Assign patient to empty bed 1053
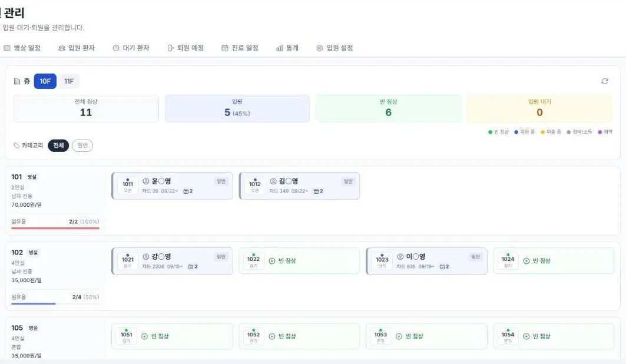The height and width of the screenshot is (364, 626). 426,336
